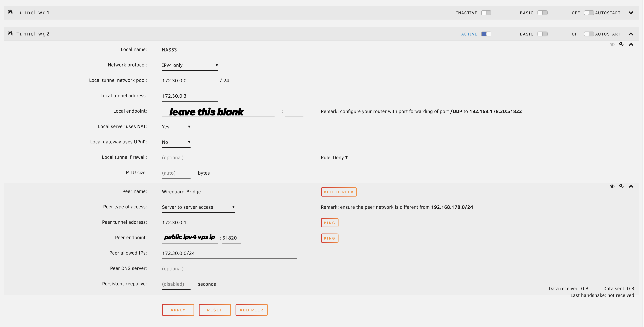
Task: Expand Tunnel wg1 with its down chevron
Action: coord(631,13)
